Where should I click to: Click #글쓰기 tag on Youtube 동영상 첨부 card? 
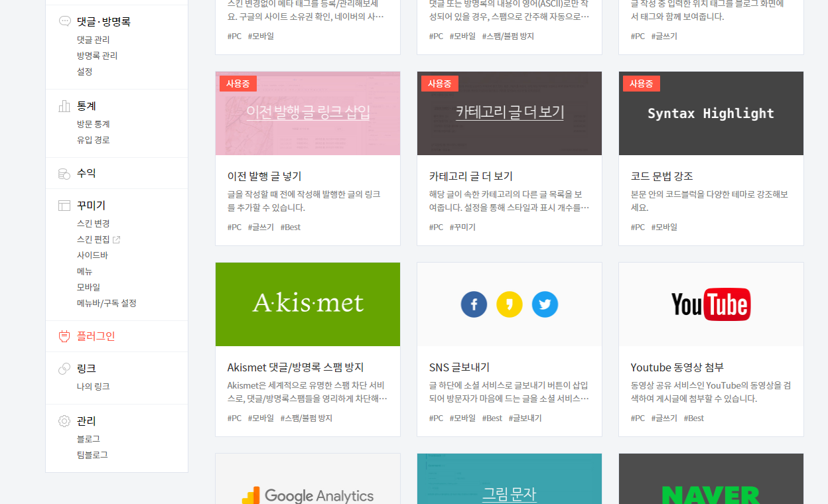click(x=664, y=418)
